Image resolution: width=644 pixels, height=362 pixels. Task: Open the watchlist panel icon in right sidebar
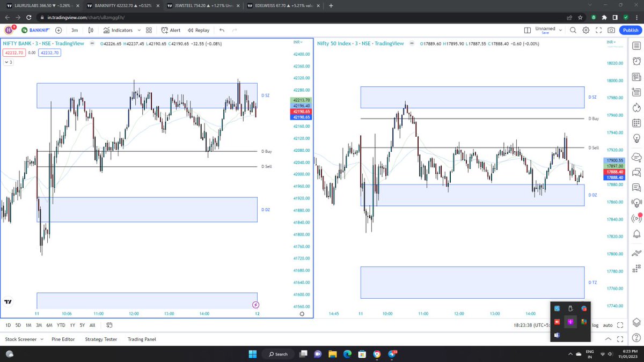click(636, 47)
